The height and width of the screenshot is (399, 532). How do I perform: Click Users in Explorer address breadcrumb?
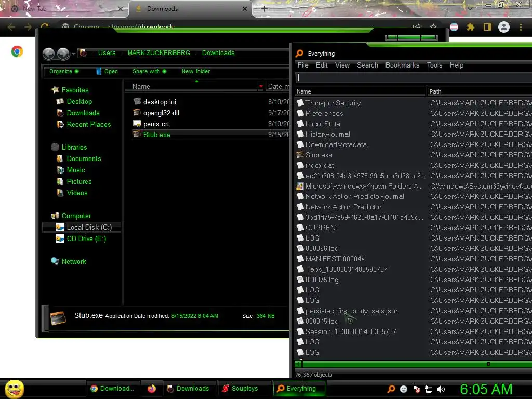[107, 53]
